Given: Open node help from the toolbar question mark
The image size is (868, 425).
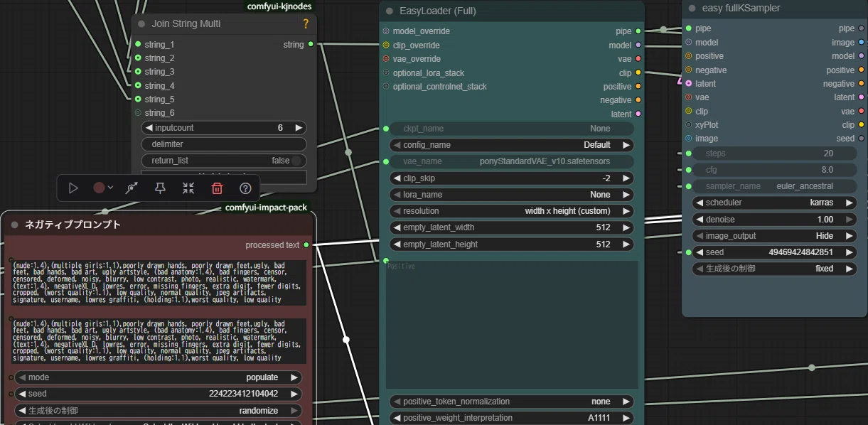Looking at the screenshot, I should click(x=245, y=188).
